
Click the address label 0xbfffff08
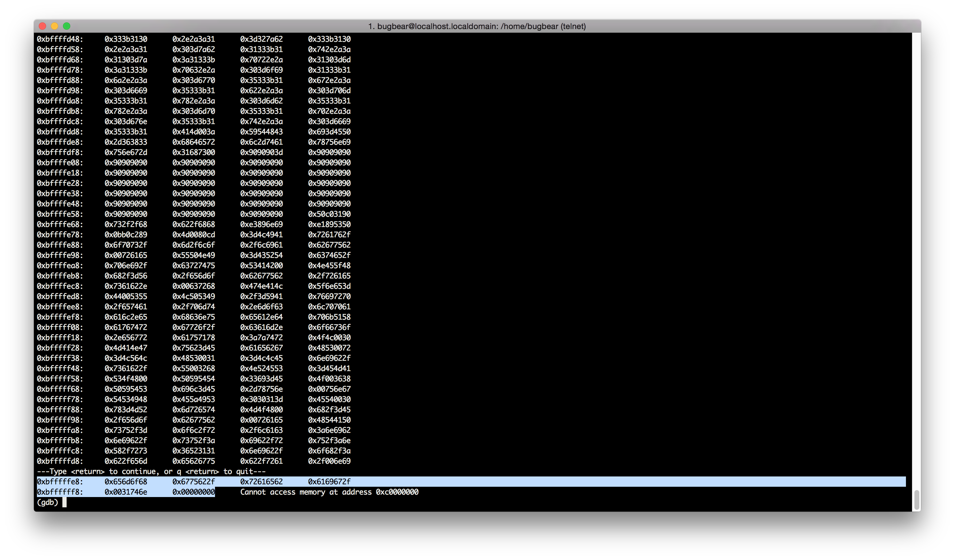[x=59, y=327]
